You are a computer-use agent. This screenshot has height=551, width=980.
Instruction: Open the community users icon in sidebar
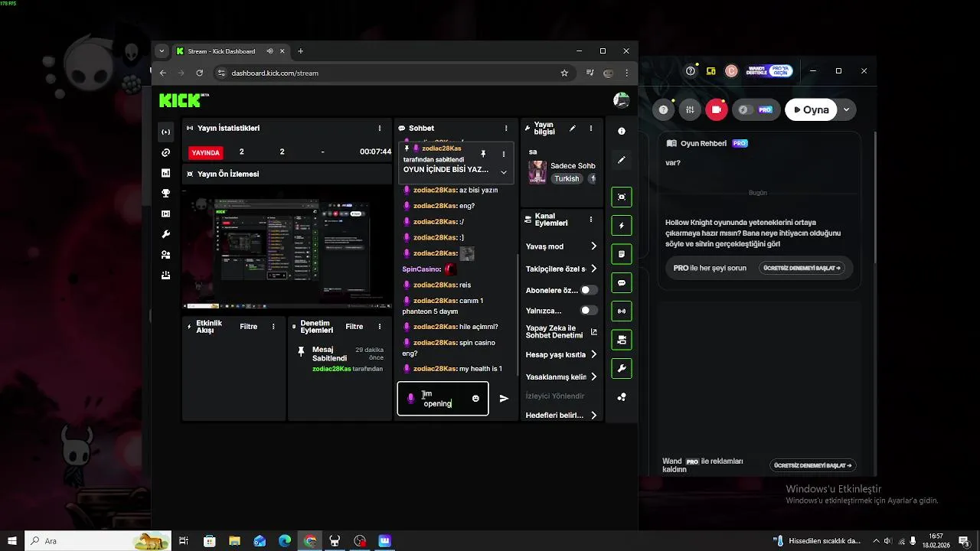pos(165,255)
